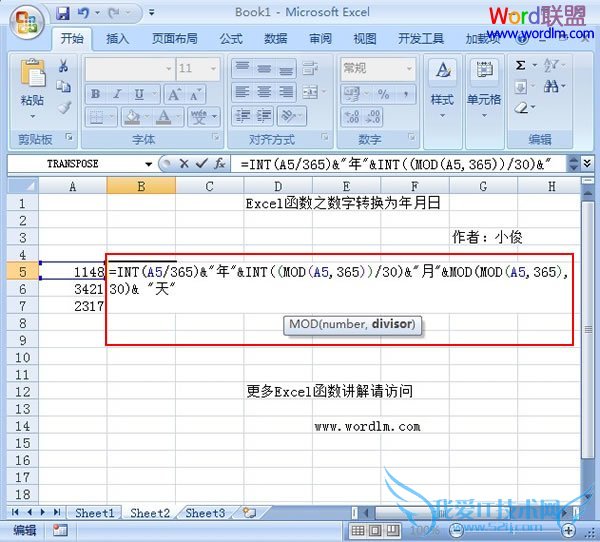This screenshot has width=600, height=542.
Task: Switch to the 数据 ribbon tab
Action: pos(276,39)
